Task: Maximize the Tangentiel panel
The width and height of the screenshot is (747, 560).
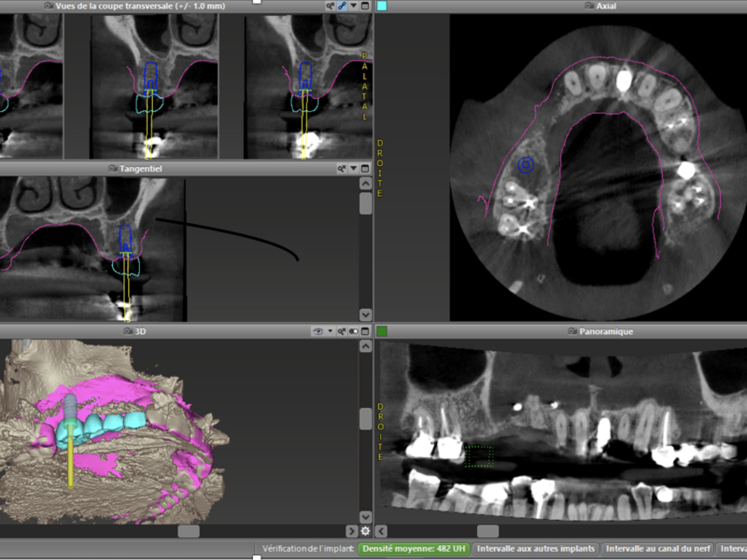Action: [365, 169]
